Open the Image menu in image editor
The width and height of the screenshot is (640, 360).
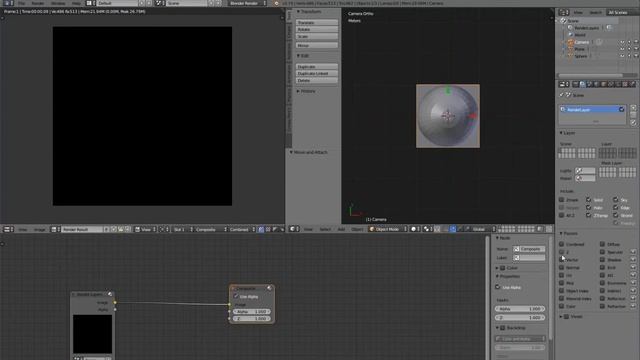pyautogui.click(x=40, y=229)
